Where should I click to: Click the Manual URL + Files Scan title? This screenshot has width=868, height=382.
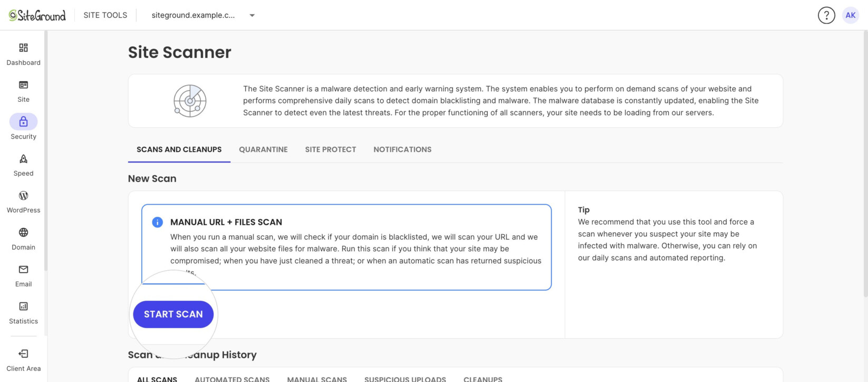click(226, 222)
